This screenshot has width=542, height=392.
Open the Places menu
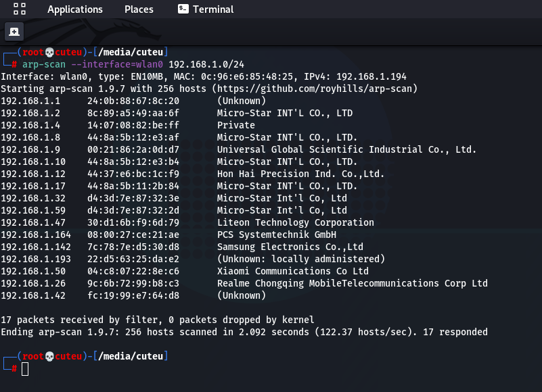point(139,9)
